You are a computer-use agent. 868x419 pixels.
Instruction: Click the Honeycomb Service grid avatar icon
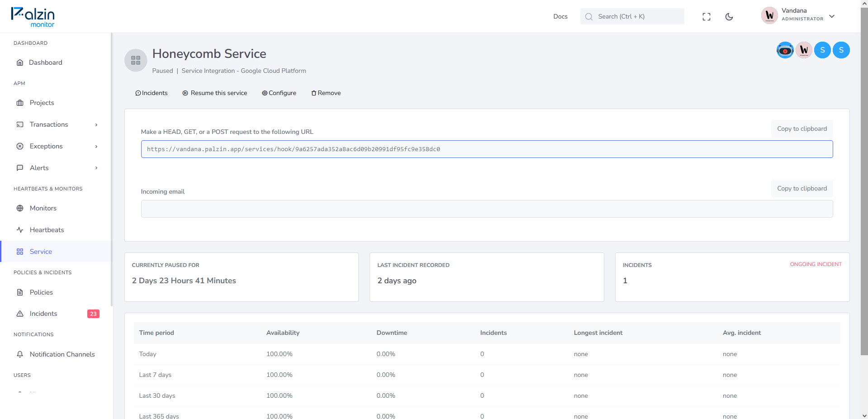click(x=136, y=60)
